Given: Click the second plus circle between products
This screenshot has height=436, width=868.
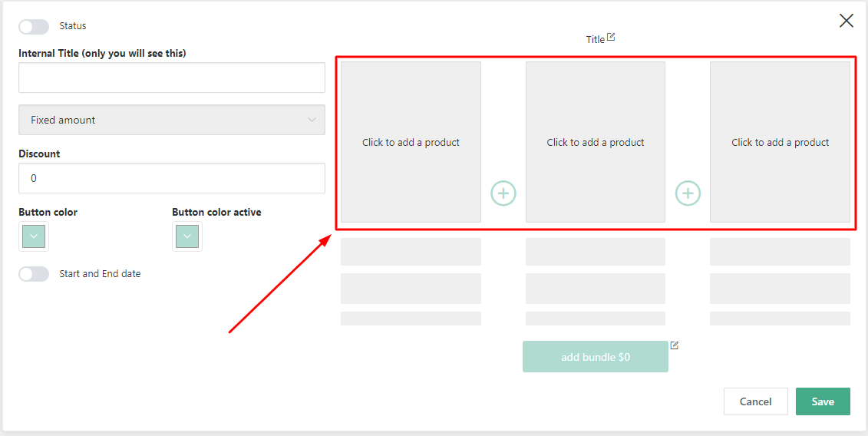Looking at the screenshot, I should [688, 193].
